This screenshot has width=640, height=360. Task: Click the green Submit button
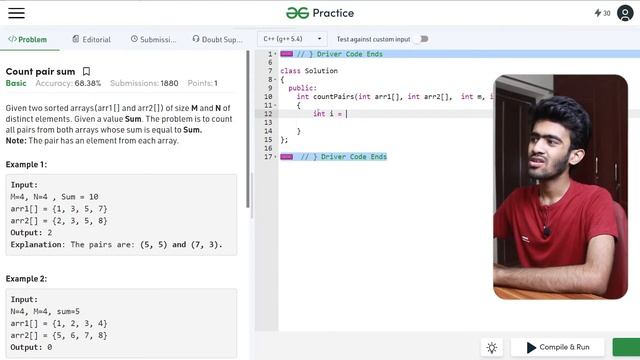point(626,347)
